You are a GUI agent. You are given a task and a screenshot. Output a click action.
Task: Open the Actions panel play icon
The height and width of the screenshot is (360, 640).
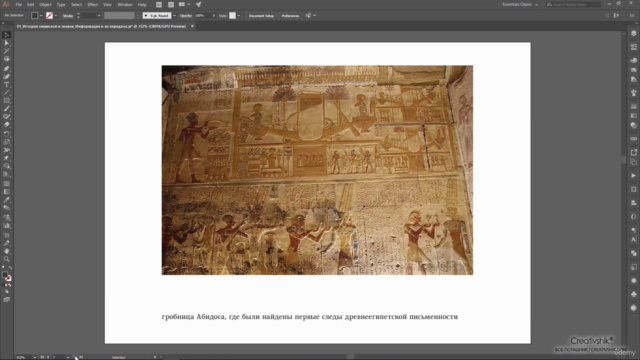(x=633, y=176)
